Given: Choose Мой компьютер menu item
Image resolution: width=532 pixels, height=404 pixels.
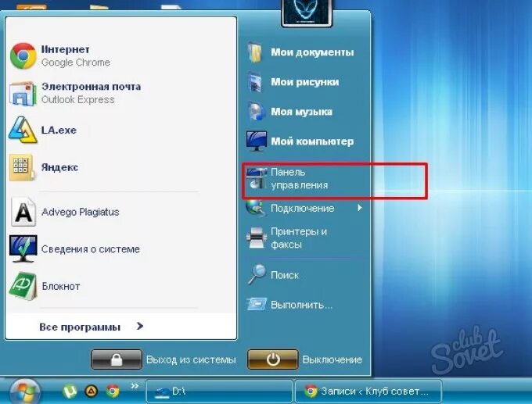Looking at the screenshot, I should pyautogui.click(x=307, y=141).
